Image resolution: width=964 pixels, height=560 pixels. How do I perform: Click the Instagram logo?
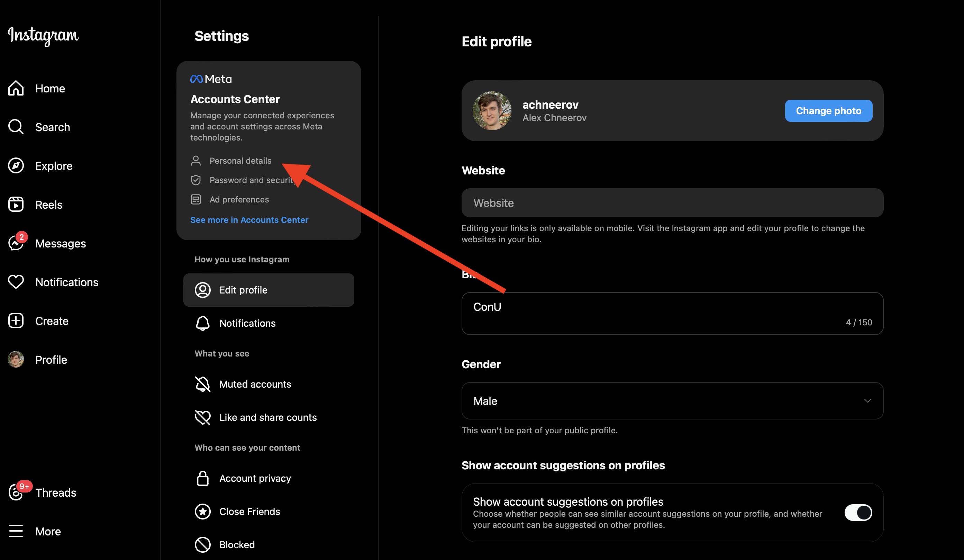(x=43, y=36)
